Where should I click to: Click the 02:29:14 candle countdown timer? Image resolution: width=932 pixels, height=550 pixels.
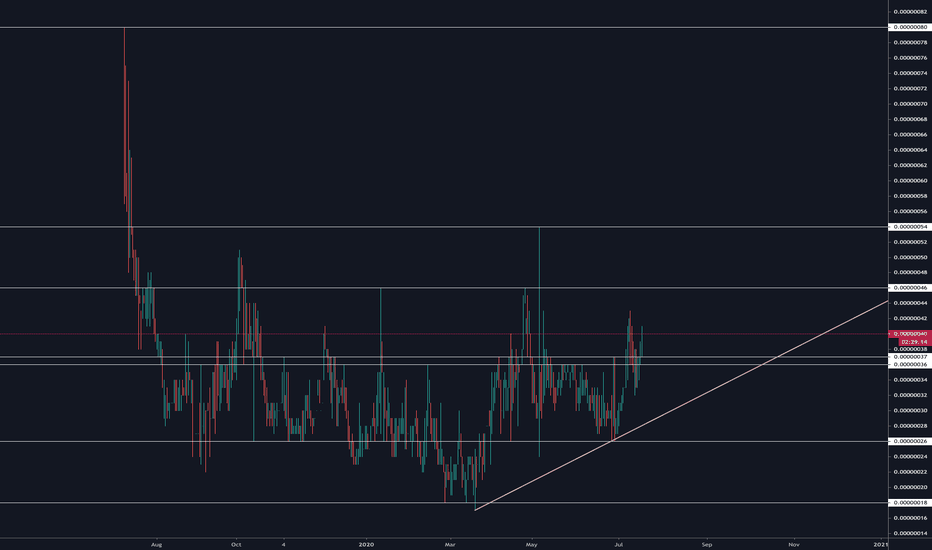[914, 342]
